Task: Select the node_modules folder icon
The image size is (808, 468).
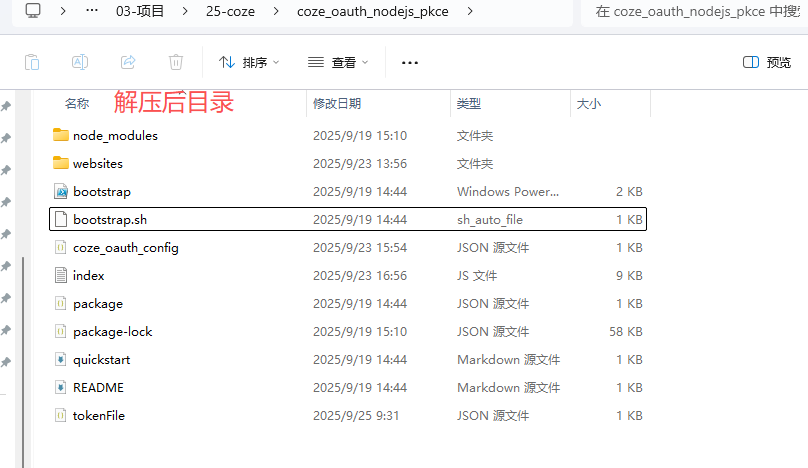Action: point(61,135)
